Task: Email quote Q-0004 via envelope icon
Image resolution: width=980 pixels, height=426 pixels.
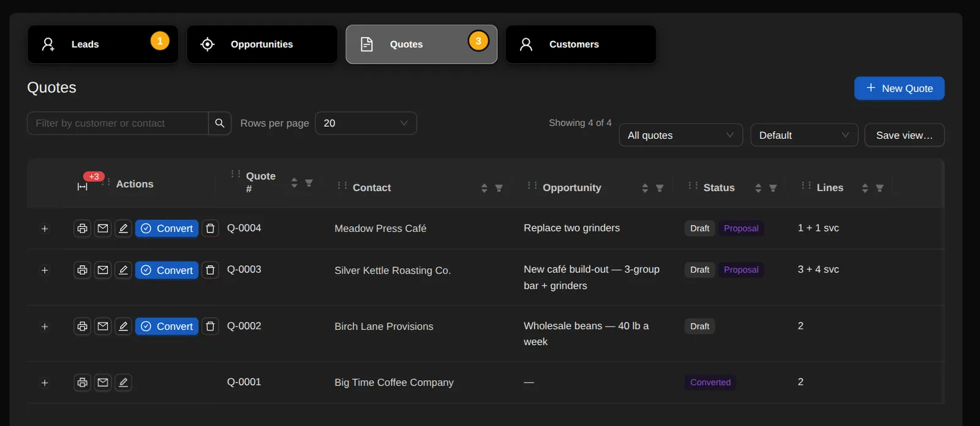Action: click(103, 228)
